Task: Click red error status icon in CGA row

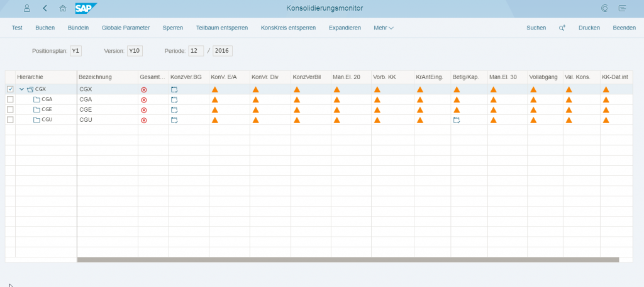Action: coord(143,100)
